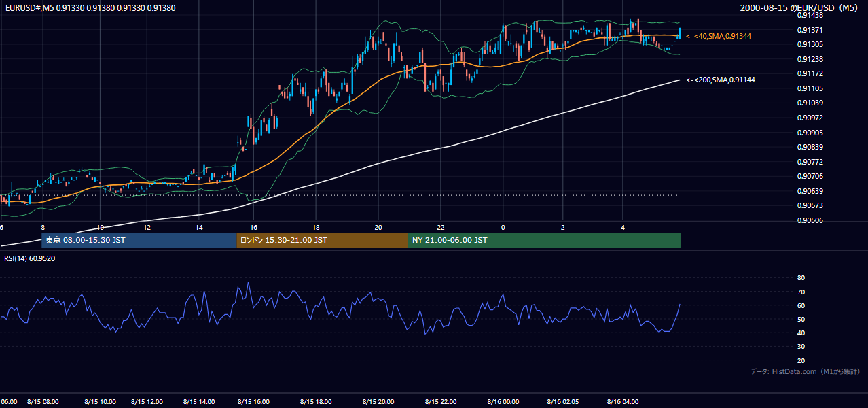Image resolution: width=868 pixels, height=408 pixels.
Task: Click hour tick '4' under the price chart
Action: click(x=623, y=228)
